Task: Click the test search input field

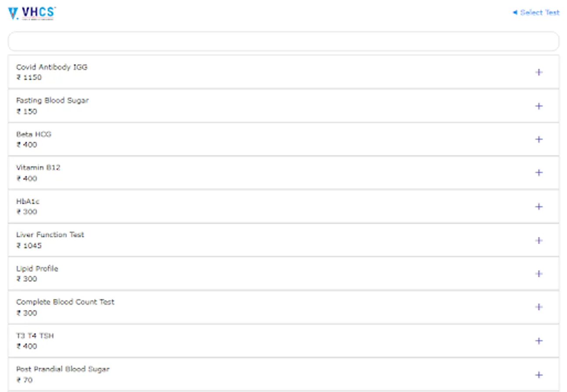Action: [x=283, y=42]
